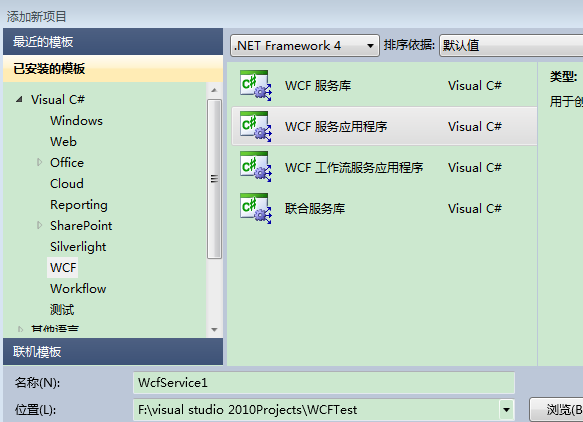
Task: Click the 浏览 browse button
Action: point(557,410)
